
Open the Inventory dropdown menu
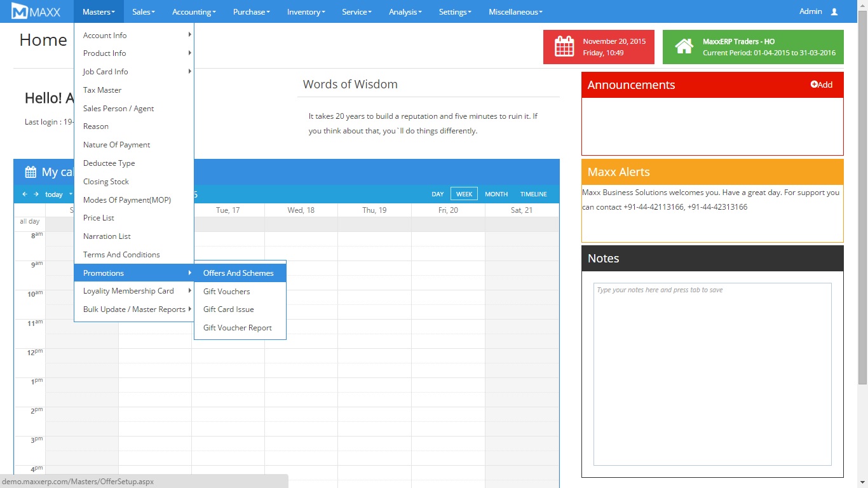pyautogui.click(x=306, y=11)
